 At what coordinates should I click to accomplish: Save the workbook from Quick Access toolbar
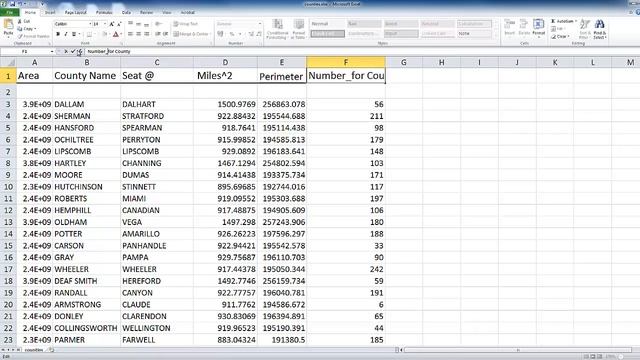coord(12,4)
